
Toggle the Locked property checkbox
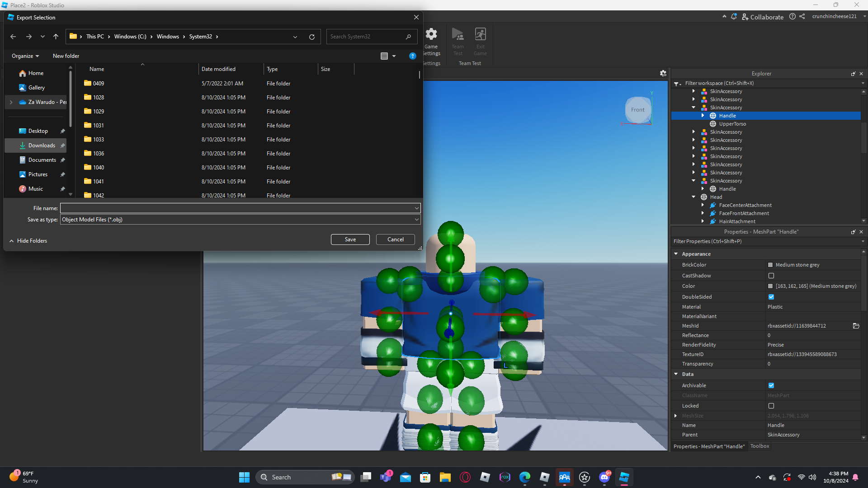771,406
